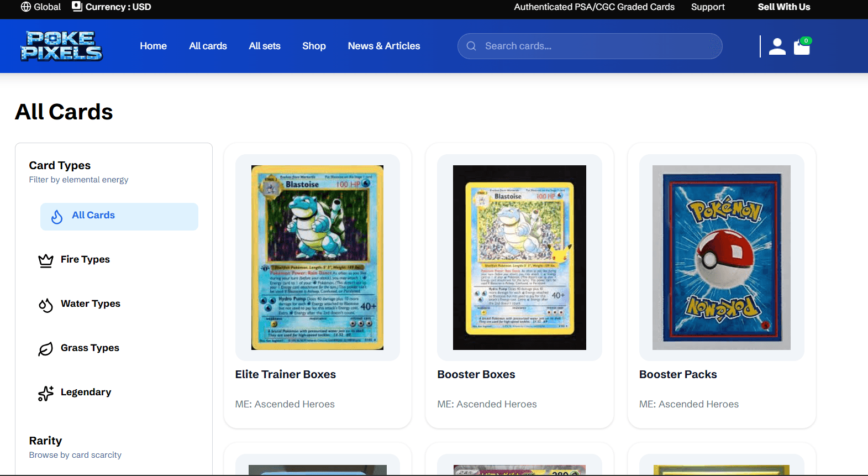868x476 pixels.
Task: Click the Browse by card scarcity text
Action: (75, 455)
